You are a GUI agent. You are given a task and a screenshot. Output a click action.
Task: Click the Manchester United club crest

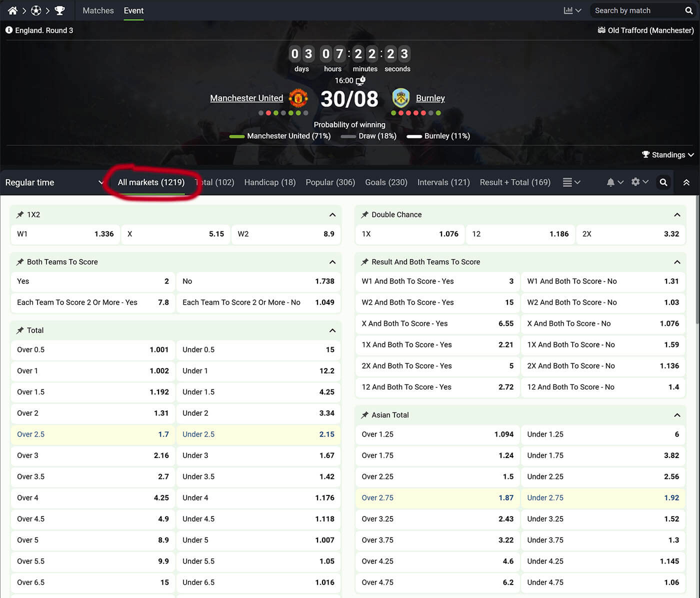(x=298, y=98)
